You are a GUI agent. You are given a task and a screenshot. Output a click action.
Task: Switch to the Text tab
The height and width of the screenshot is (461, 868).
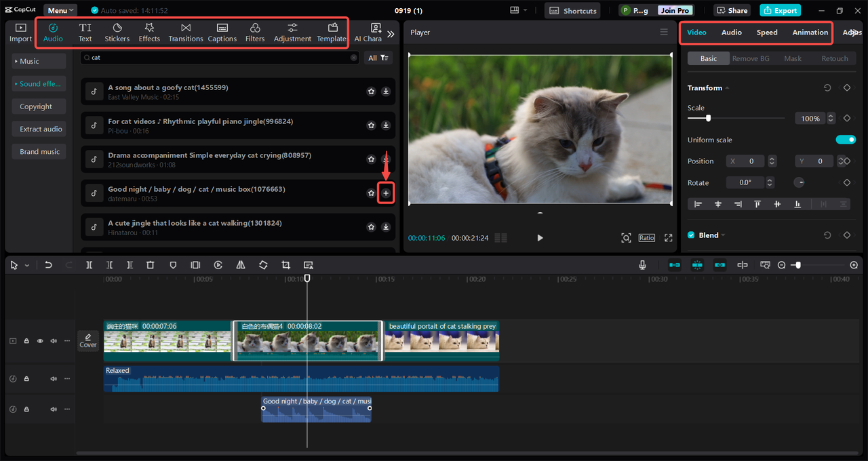point(85,33)
